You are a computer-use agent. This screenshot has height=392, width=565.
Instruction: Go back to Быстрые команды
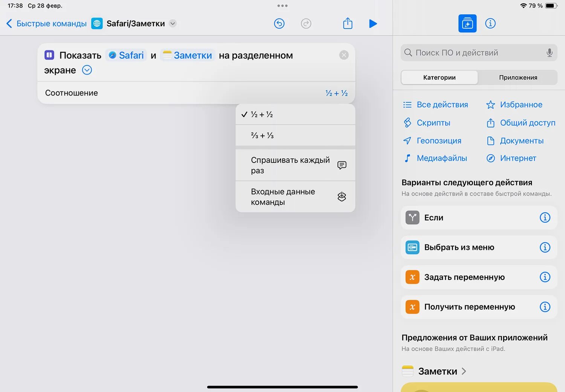46,23
